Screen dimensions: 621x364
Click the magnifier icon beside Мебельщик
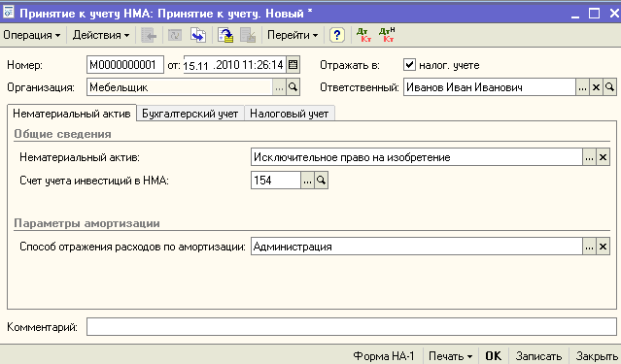tap(293, 87)
